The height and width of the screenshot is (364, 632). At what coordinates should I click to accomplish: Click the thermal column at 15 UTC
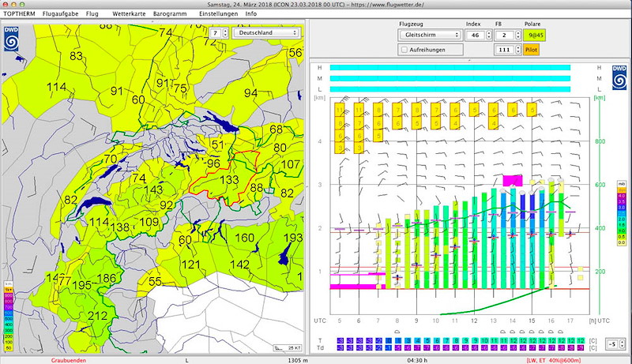click(532, 242)
